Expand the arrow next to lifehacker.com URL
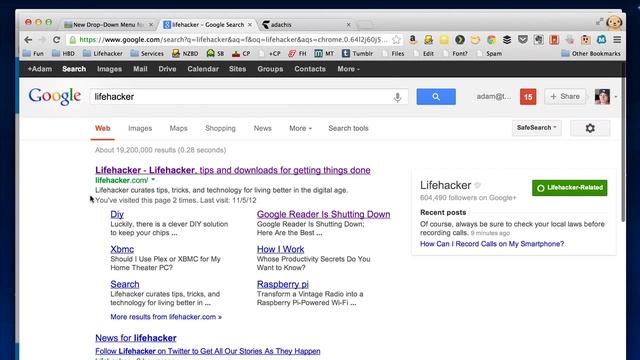640x360 pixels. pos(153,180)
